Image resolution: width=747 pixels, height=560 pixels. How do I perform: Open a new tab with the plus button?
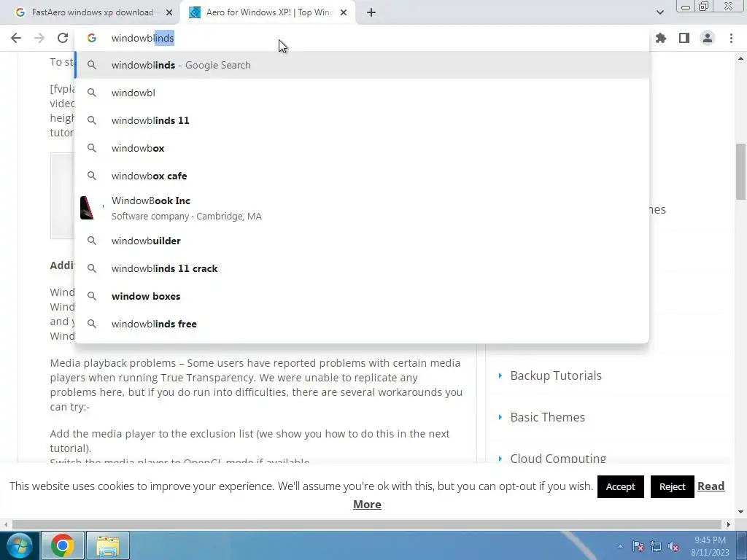point(371,13)
